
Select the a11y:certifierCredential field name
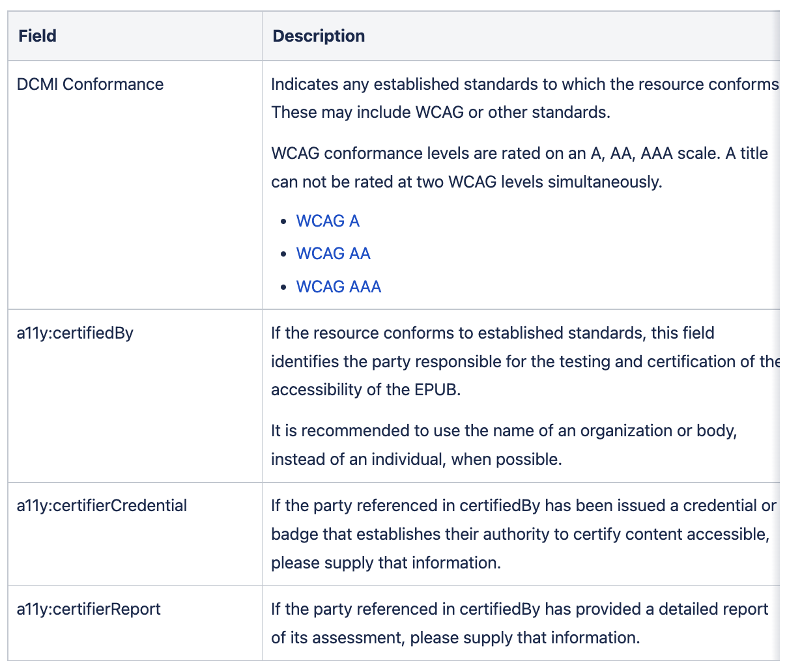coord(102,506)
